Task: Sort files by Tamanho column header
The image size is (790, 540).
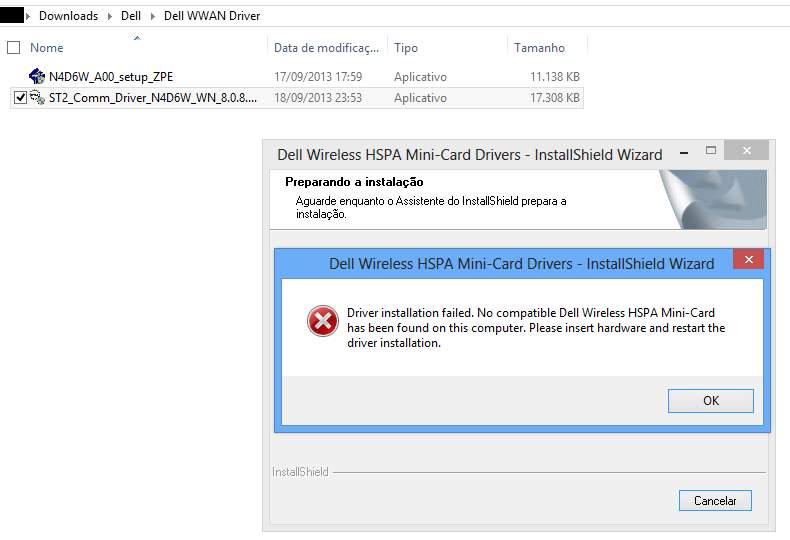Action: [539, 48]
